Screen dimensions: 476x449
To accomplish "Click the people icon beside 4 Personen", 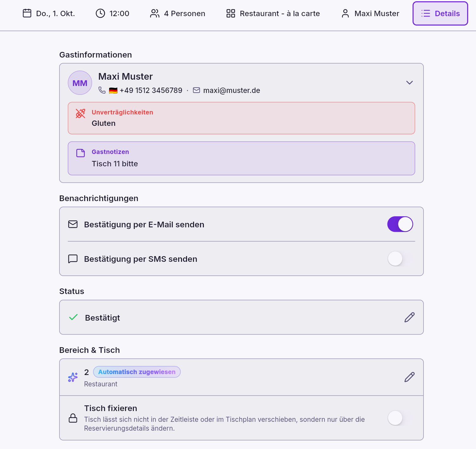I will 155,13.
